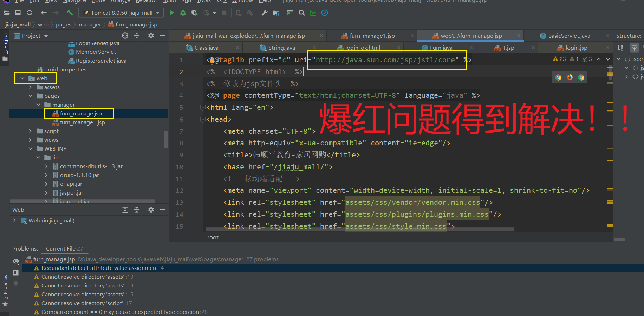Viewport: 644px width, 316px height.
Task: Collapse the web folder in Project tree
Action: (22, 78)
